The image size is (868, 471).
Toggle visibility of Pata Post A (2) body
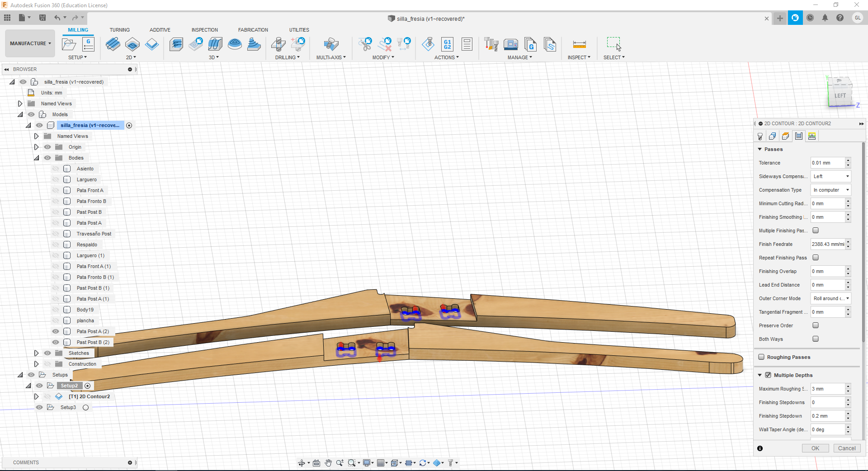click(56, 331)
